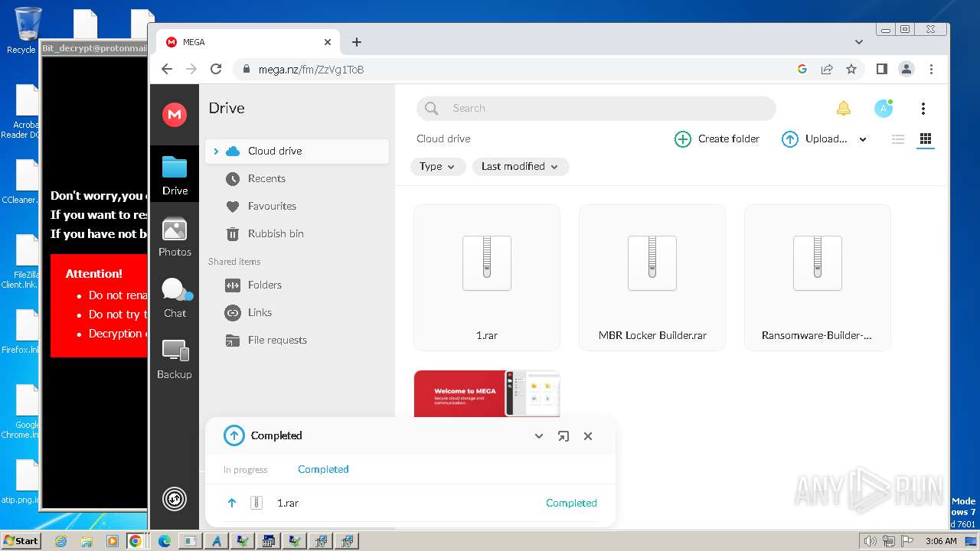Click the Chrome taskbar button
Image resolution: width=980 pixels, height=551 pixels.
pyautogui.click(x=136, y=541)
